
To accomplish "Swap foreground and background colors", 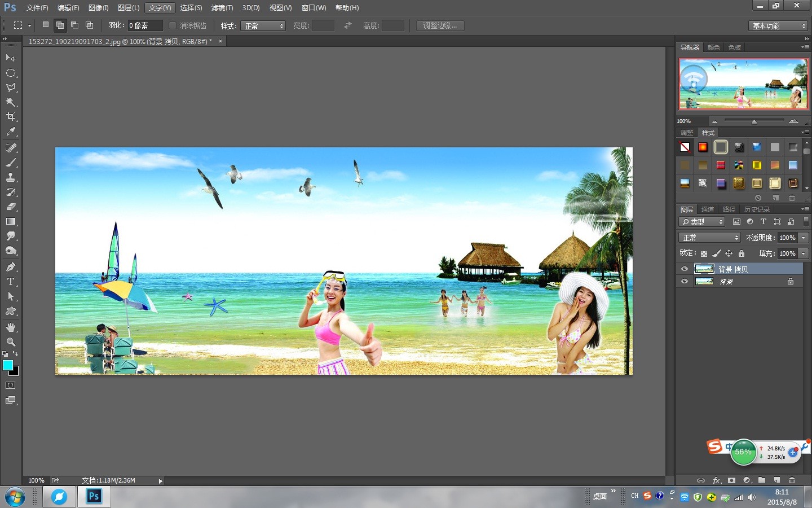I will point(15,354).
